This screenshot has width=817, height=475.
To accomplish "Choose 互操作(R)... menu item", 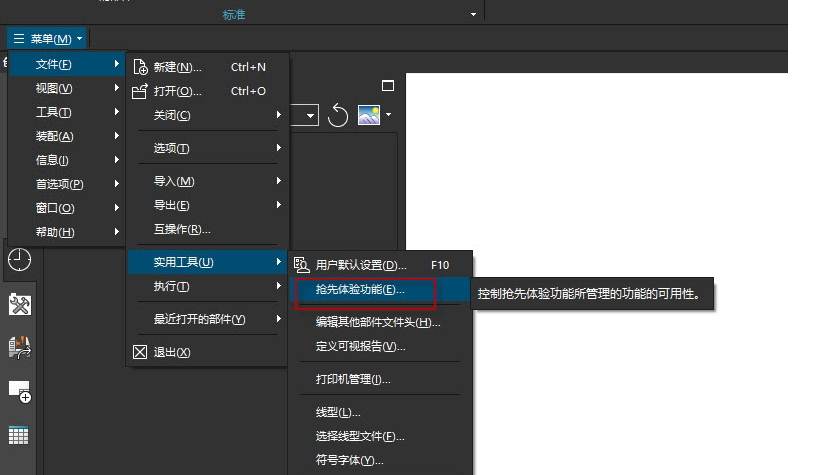I will pos(207,229).
